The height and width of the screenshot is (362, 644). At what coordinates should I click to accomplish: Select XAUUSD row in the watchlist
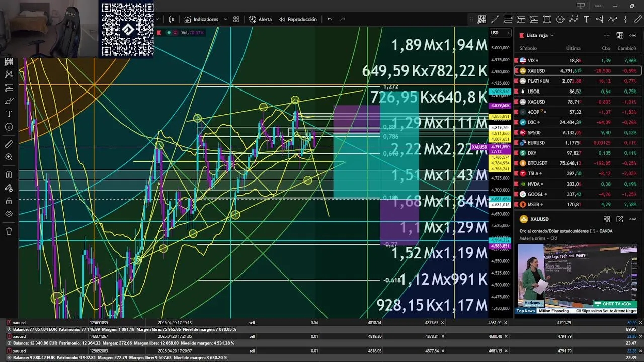[x=578, y=71]
